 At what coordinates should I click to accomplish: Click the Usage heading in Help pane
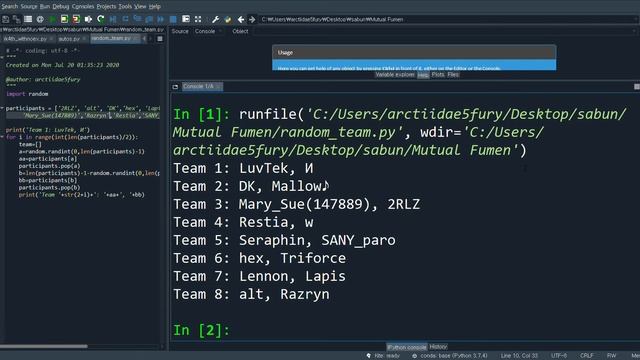[285, 53]
